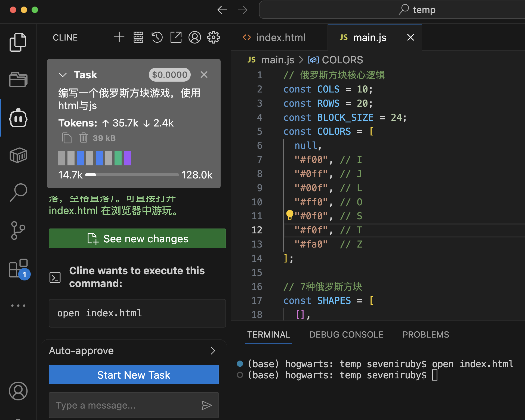Expand the Auto-approve options

[x=213, y=351]
